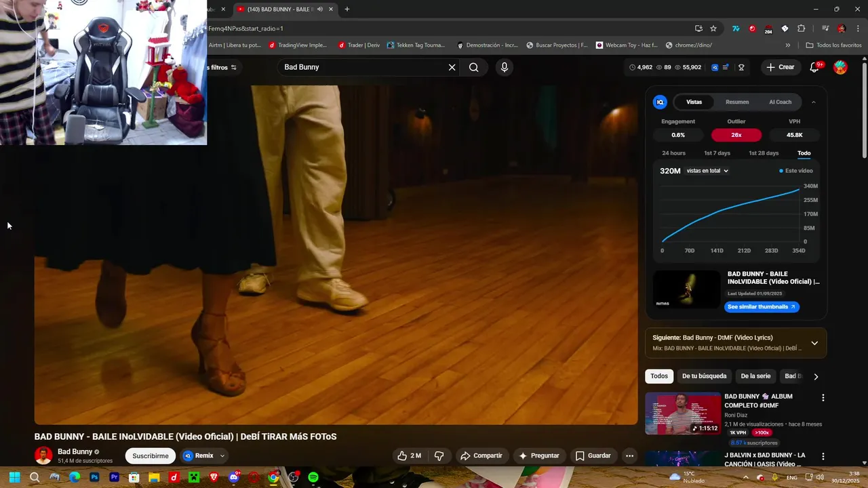The image size is (868, 488).
Task: Open Photoshop from the taskbar
Action: pos(94,477)
